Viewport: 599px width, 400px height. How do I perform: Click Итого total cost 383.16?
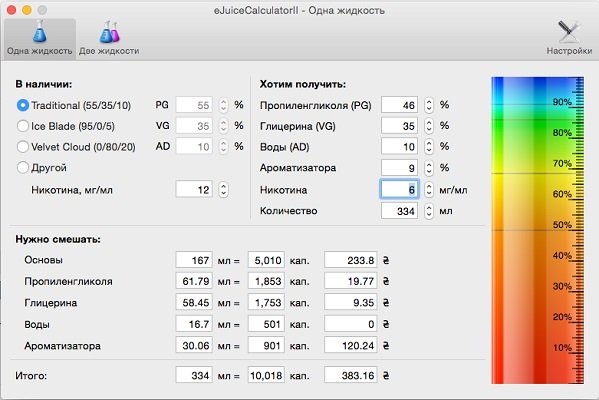coord(351,375)
